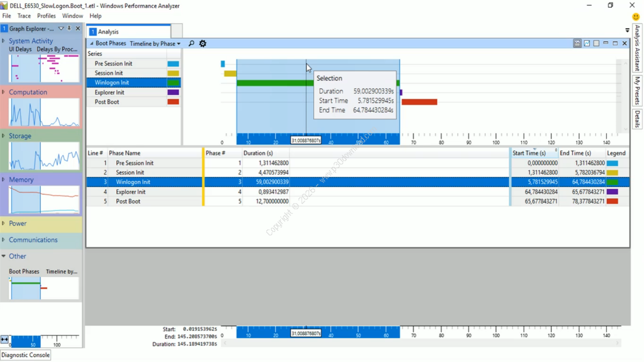
Task: Open the Timeline by Phase preset dropdown
Action: 155,44
